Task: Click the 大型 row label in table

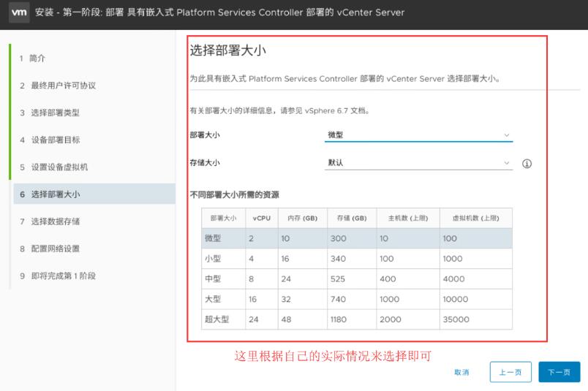Action: [213, 299]
